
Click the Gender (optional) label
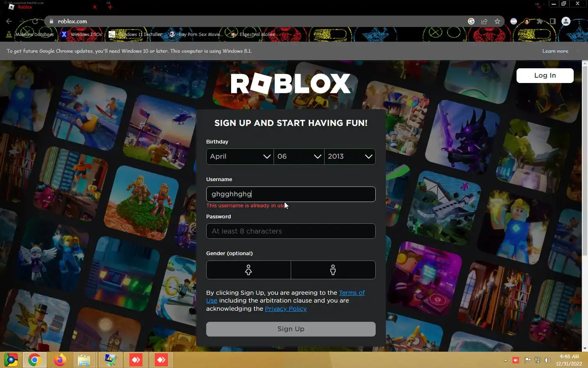point(229,254)
